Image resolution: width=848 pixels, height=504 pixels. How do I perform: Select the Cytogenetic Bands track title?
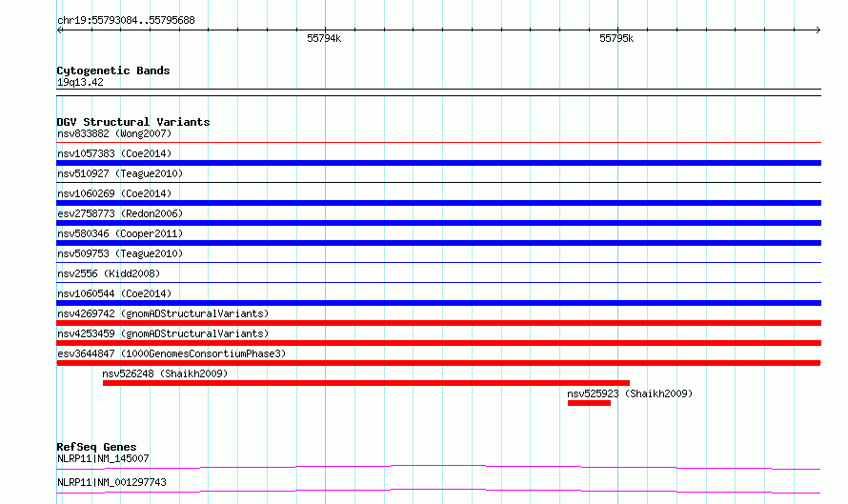point(113,71)
